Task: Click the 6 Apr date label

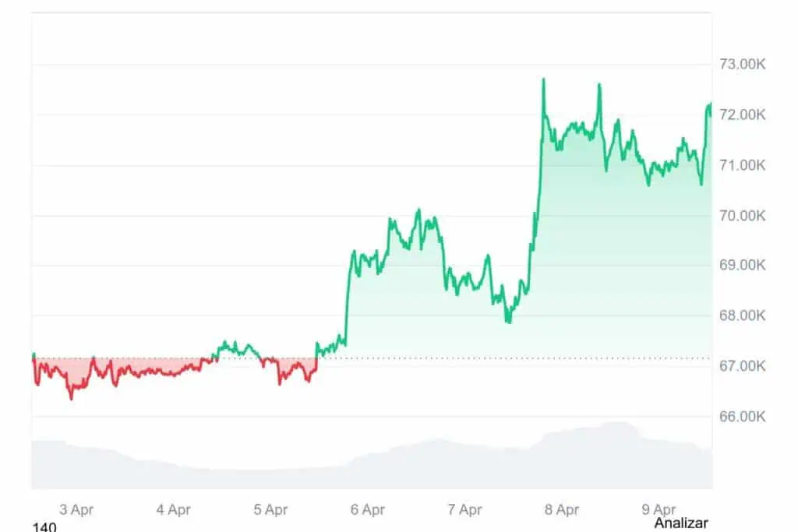Action: click(368, 510)
